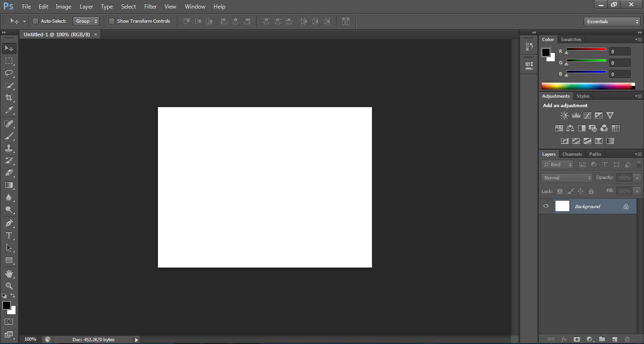Image resolution: width=644 pixels, height=344 pixels.
Task: Open the layer blending mode dropdown
Action: [x=566, y=177]
